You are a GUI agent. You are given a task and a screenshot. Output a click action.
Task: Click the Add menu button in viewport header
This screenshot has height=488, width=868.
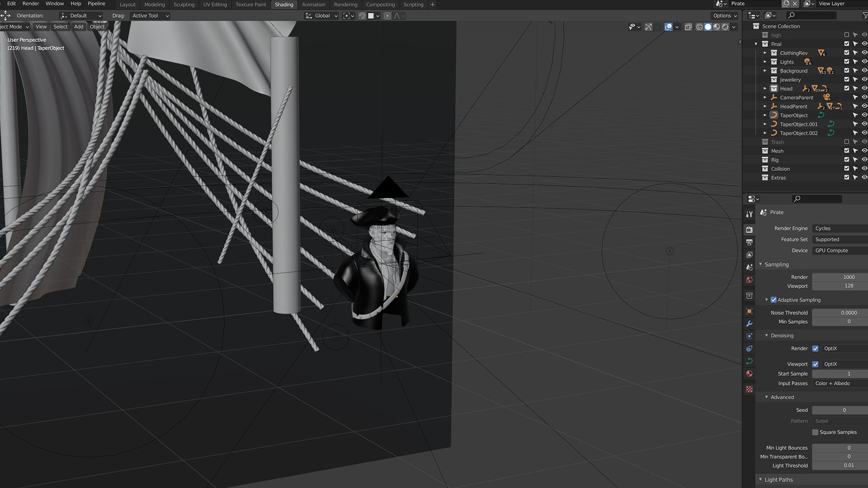(x=79, y=27)
